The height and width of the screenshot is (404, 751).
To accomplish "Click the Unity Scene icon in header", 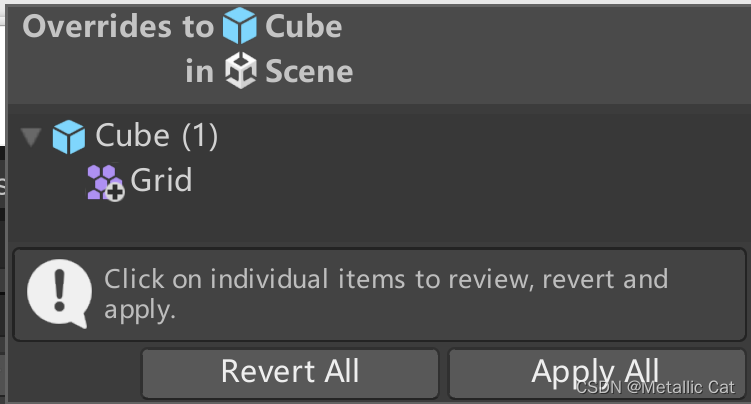I will point(241,70).
